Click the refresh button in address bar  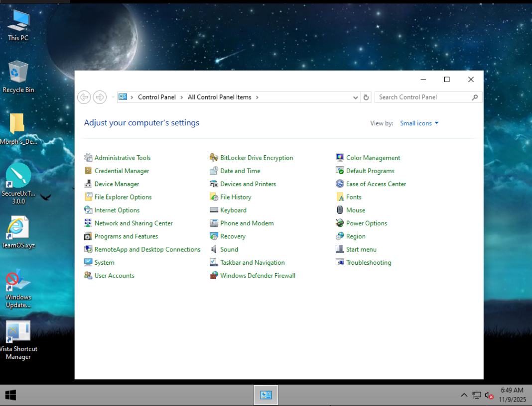tap(366, 98)
